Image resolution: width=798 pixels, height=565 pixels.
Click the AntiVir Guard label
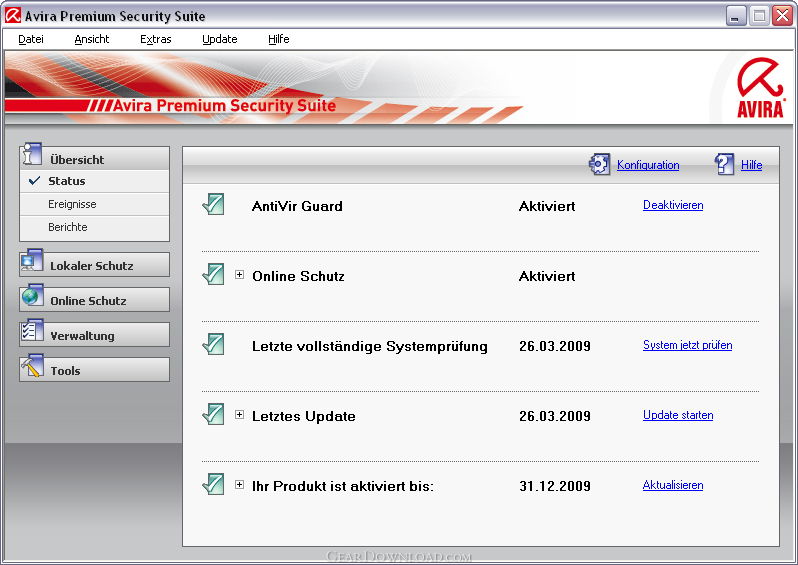click(x=297, y=206)
